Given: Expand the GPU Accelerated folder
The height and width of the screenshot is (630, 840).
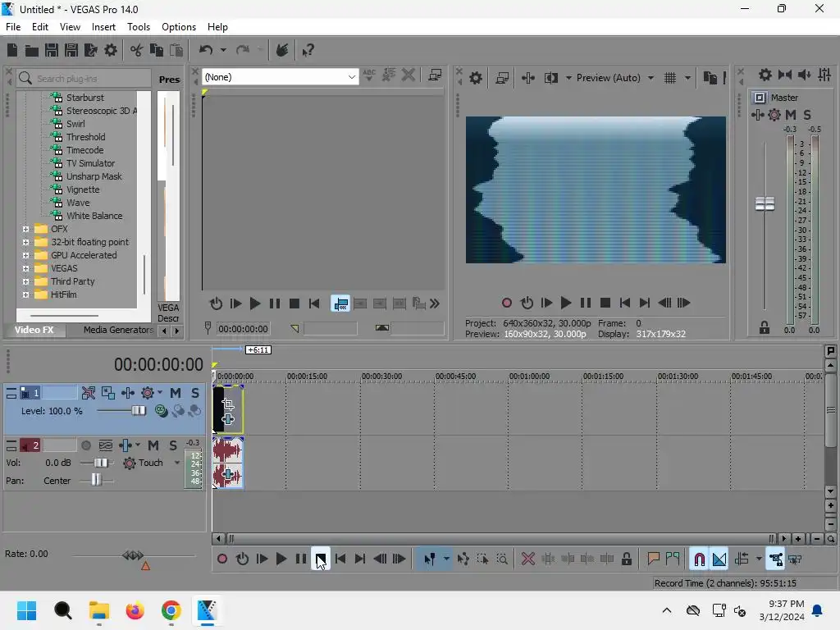Looking at the screenshot, I should 25,256.
